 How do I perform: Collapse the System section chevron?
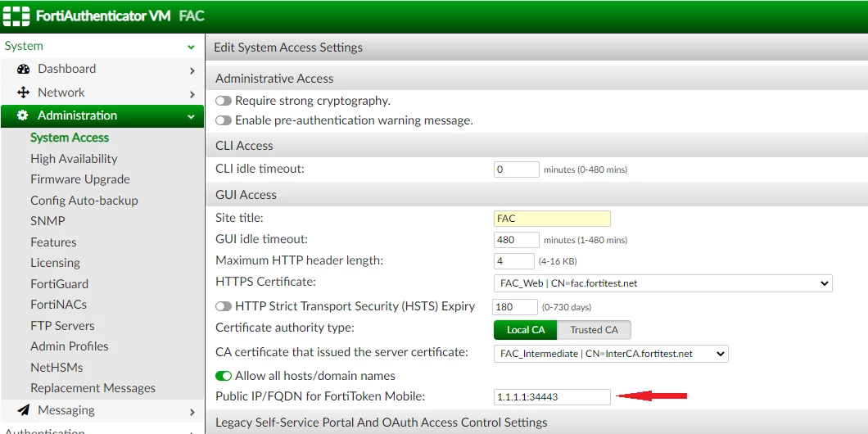191,47
